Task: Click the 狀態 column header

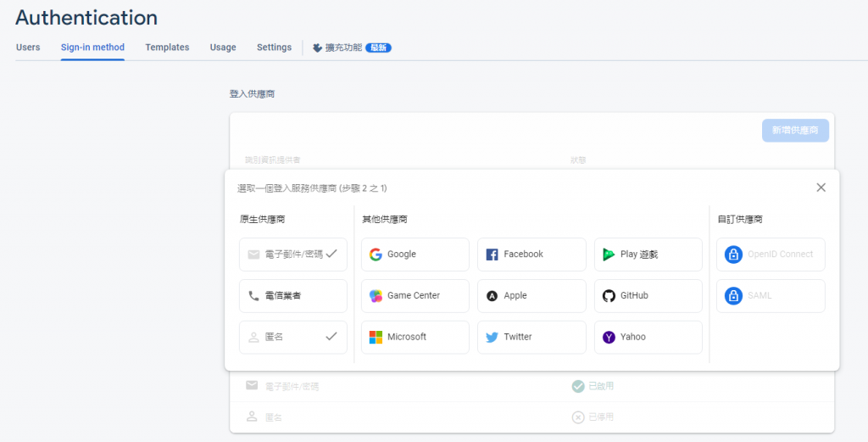Action: click(578, 160)
